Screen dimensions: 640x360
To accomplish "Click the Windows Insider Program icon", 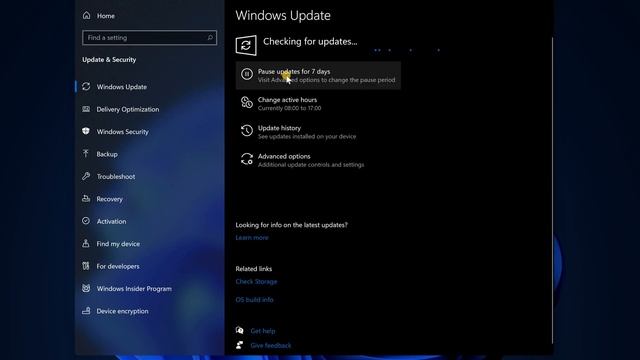I will tap(86, 288).
